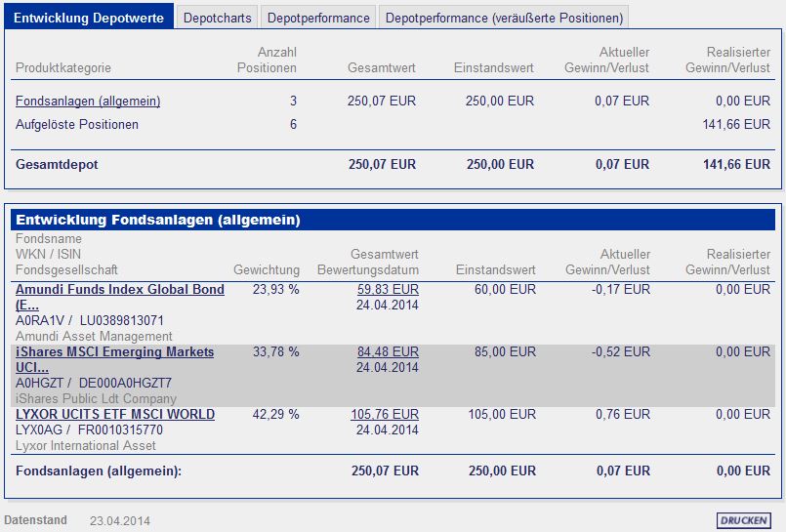The width and height of the screenshot is (786, 532).
Task: Click the Datenstand date 23.04.2014
Action: coord(120,521)
